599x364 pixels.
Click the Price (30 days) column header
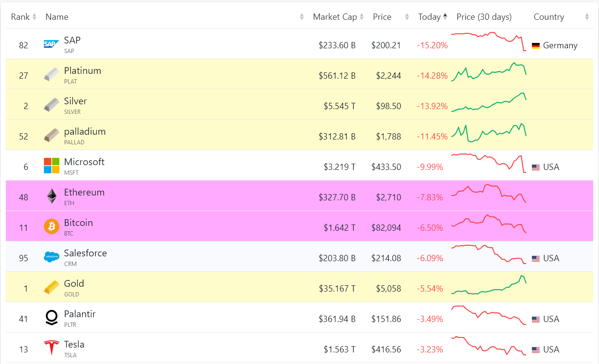(484, 17)
